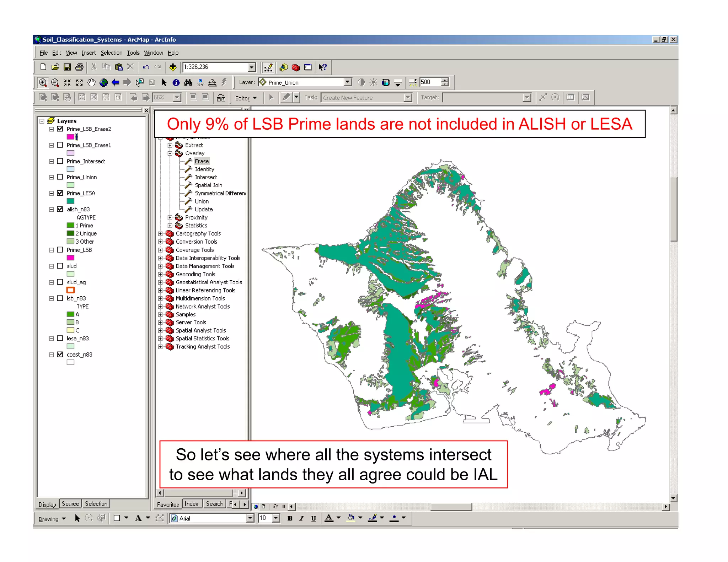The width and height of the screenshot is (728, 562).
Task: Open ArcCatalog from toolbar
Action: tap(283, 67)
